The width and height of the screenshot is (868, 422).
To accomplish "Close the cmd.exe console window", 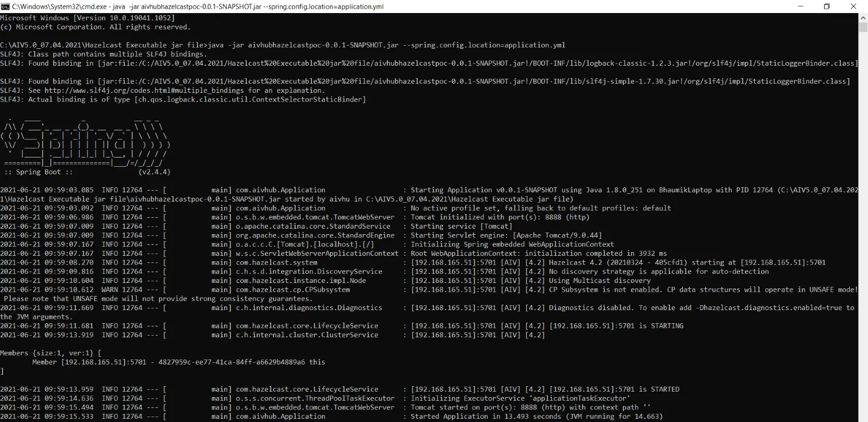I will coord(853,7).
